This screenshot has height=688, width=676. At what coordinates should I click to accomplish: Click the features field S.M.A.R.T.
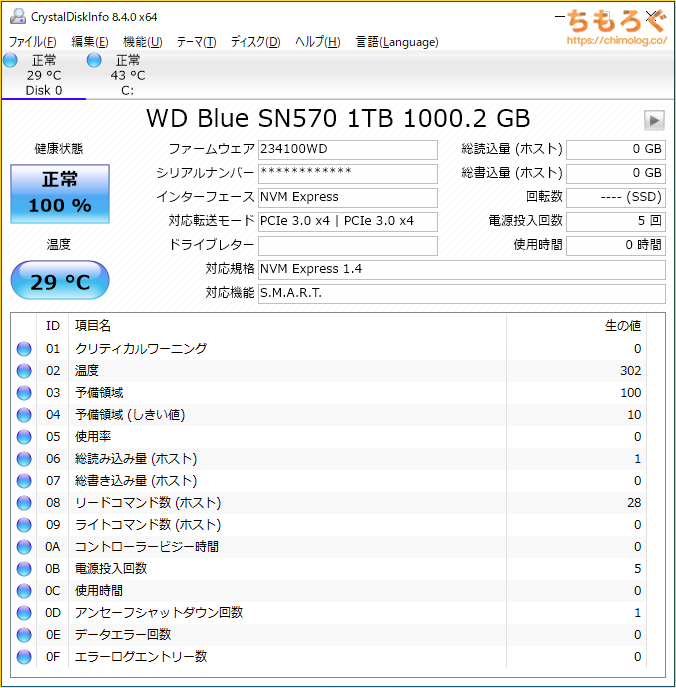click(x=461, y=293)
